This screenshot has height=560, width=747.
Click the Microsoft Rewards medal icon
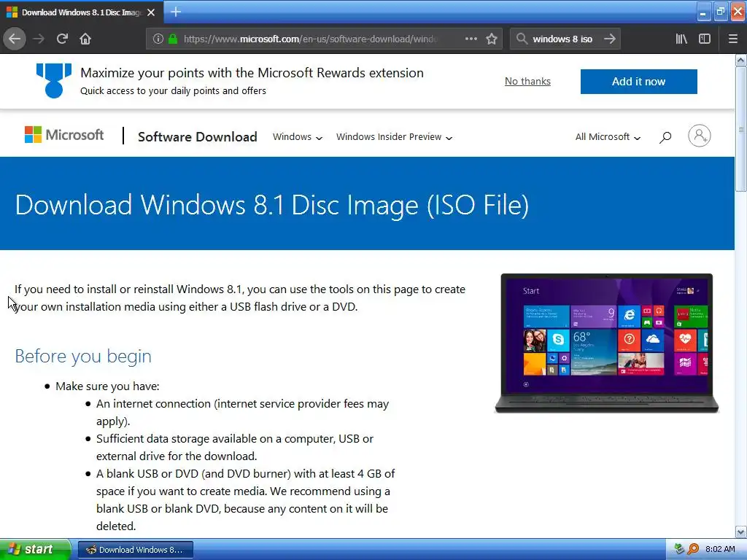(54, 80)
